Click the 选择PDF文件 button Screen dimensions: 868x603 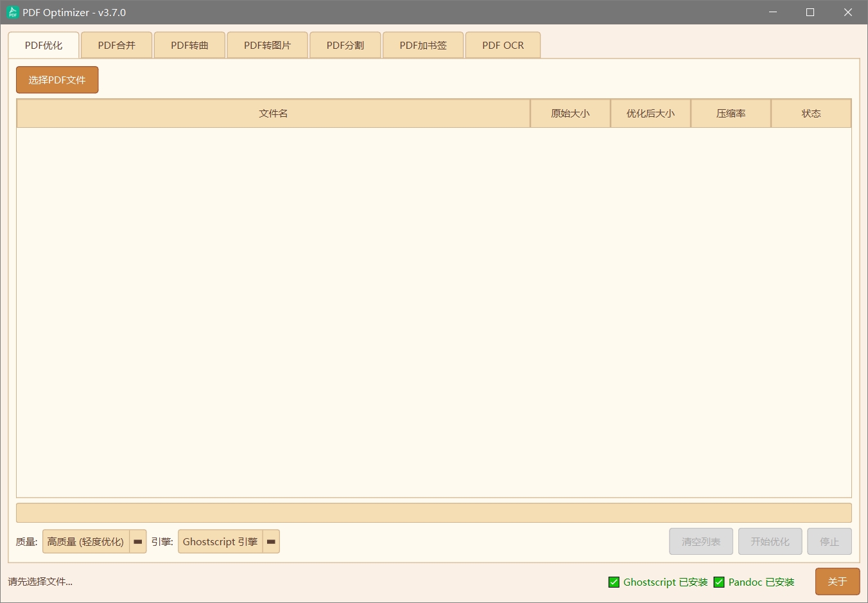click(57, 80)
